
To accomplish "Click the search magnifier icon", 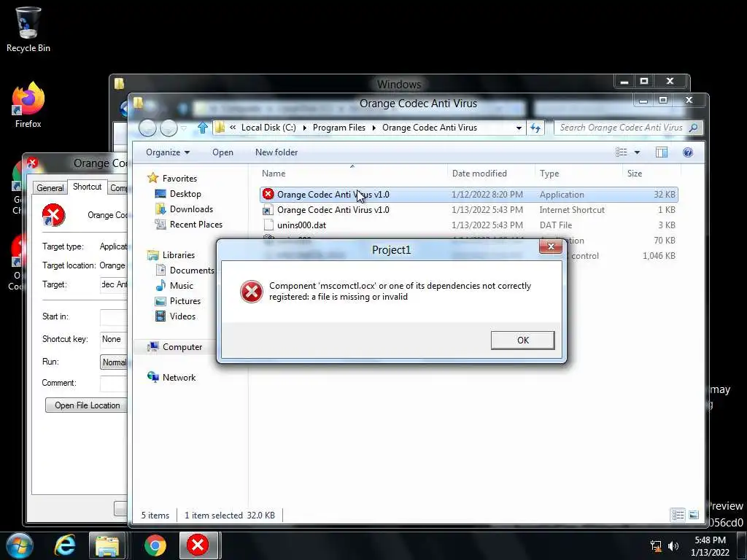I will [x=694, y=128].
